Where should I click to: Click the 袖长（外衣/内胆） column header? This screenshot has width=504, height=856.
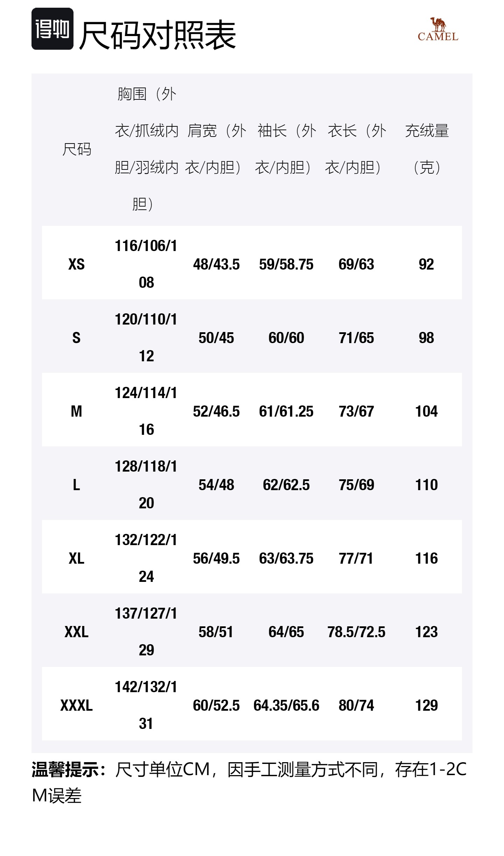(x=286, y=149)
